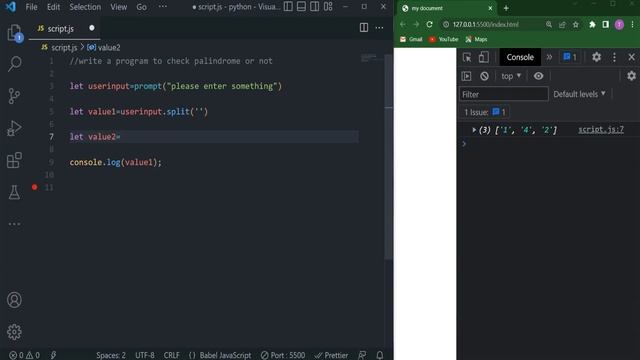Open the Search view in activity bar

pyautogui.click(x=14, y=64)
